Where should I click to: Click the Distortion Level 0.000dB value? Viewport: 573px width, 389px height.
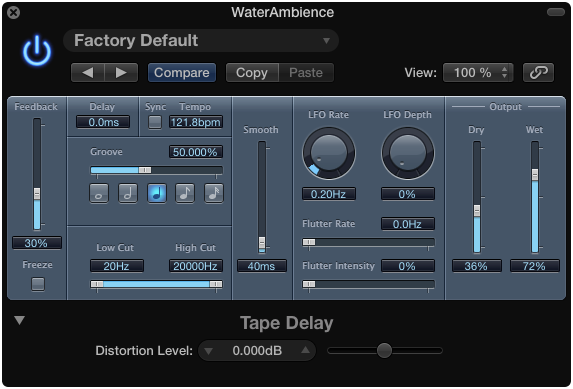point(257,351)
